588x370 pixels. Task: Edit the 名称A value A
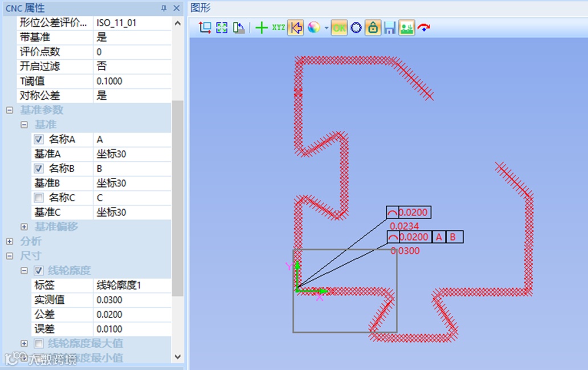coord(132,140)
